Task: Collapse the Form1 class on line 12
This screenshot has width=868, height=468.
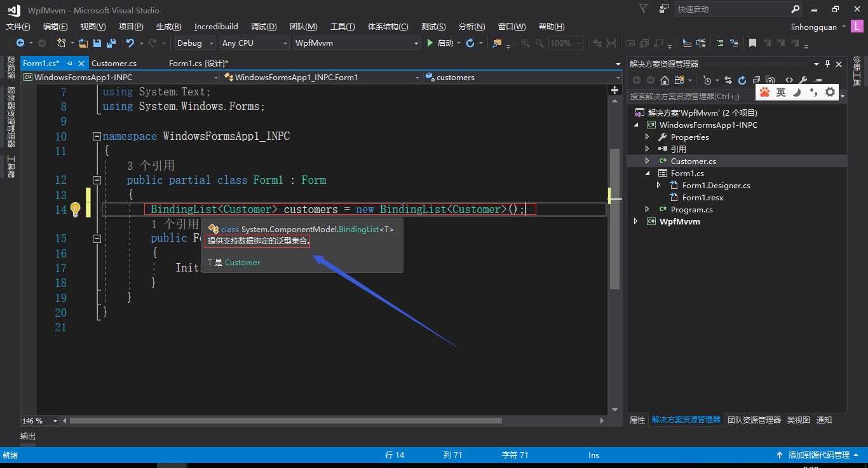Action: pyautogui.click(x=97, y=180)
